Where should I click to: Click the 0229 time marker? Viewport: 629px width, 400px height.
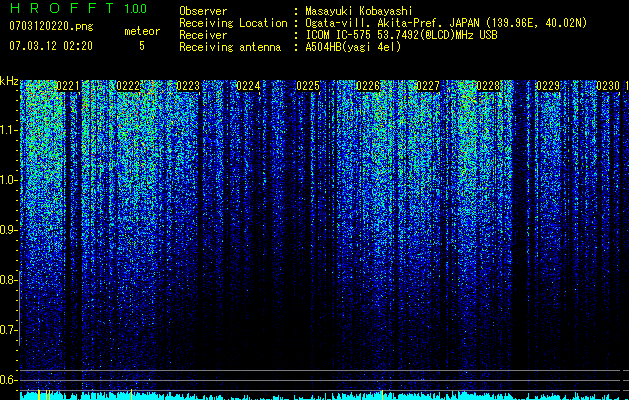548,86
